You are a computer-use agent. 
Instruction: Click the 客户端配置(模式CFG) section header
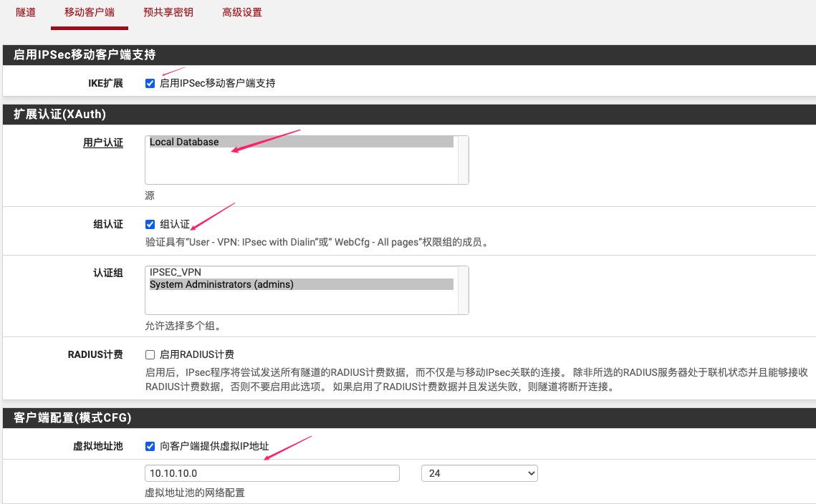[x=72, y=417]
